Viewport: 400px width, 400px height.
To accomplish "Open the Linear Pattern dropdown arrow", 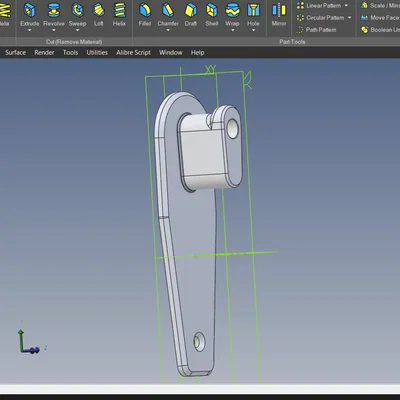I will point(346,6).
